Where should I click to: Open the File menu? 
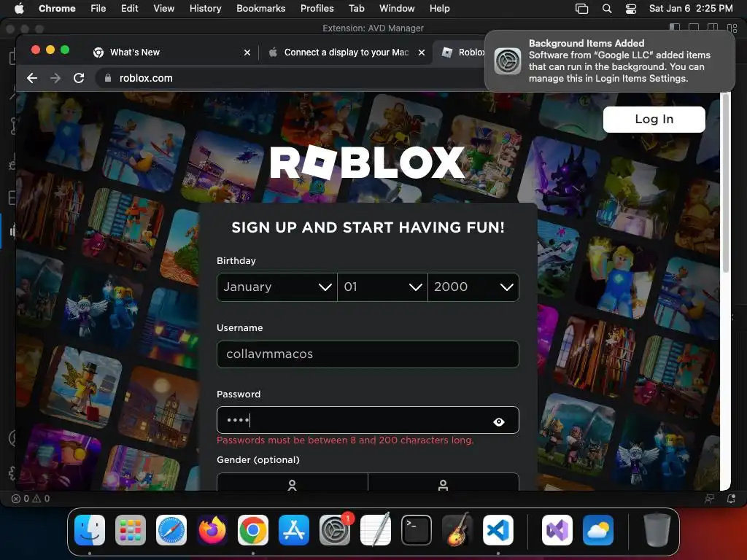pyautogui.click(x=98, y=9)
